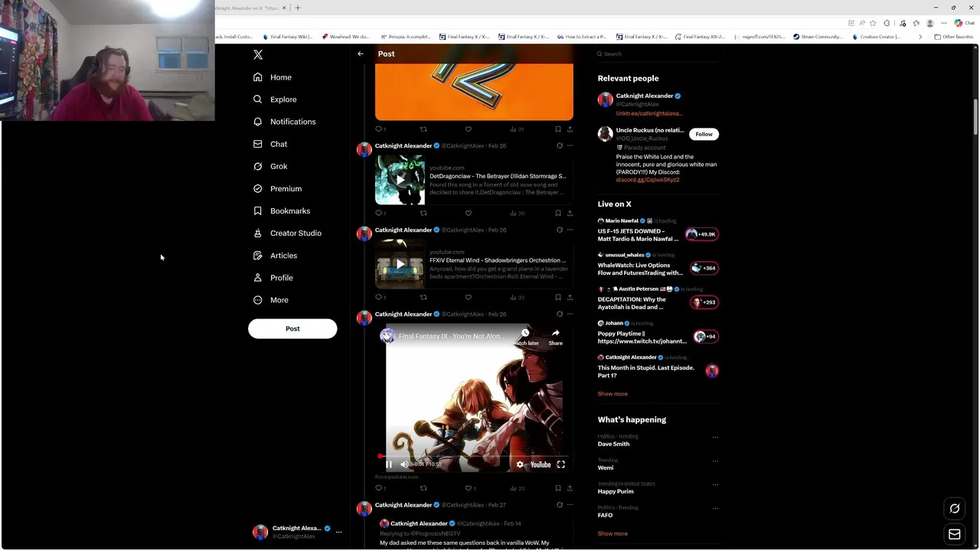Reply to the FFXIV Eternal Wind post

point(378,298)
